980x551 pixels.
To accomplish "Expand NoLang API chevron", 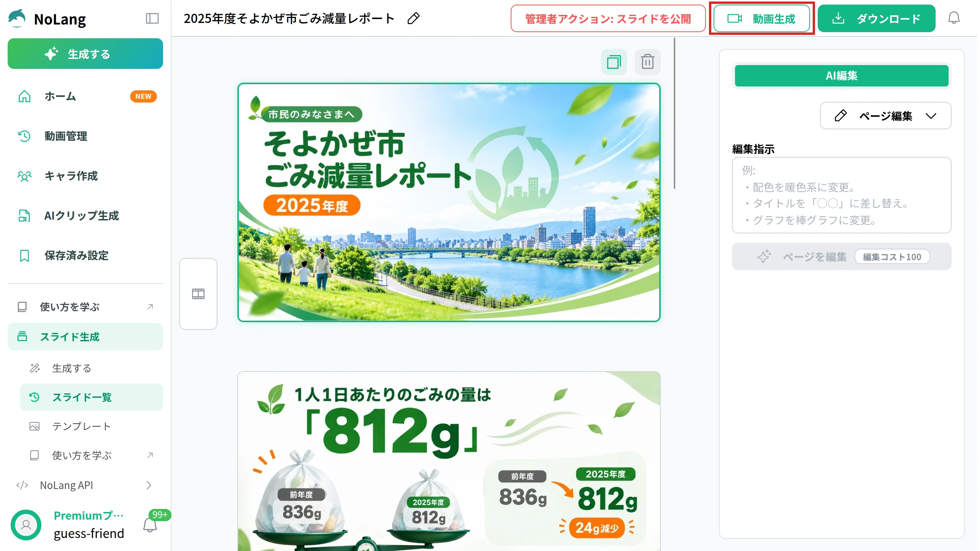I will [149, 485].
